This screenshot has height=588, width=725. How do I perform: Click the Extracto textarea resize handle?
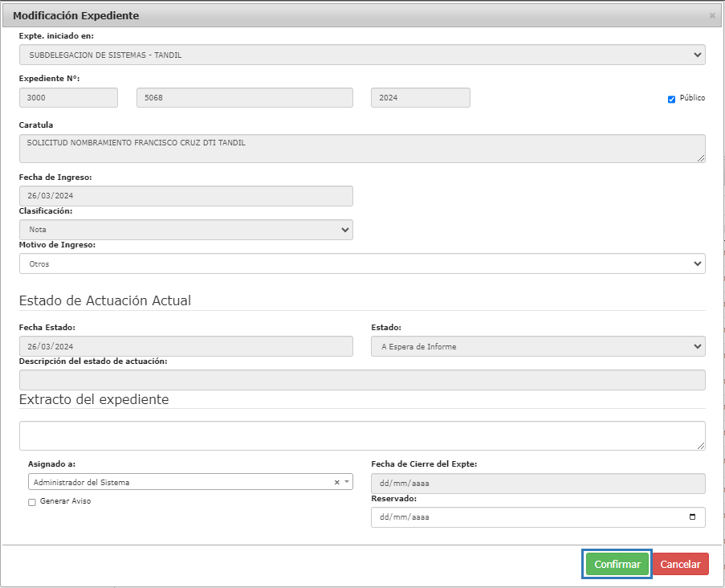point(701,446)
